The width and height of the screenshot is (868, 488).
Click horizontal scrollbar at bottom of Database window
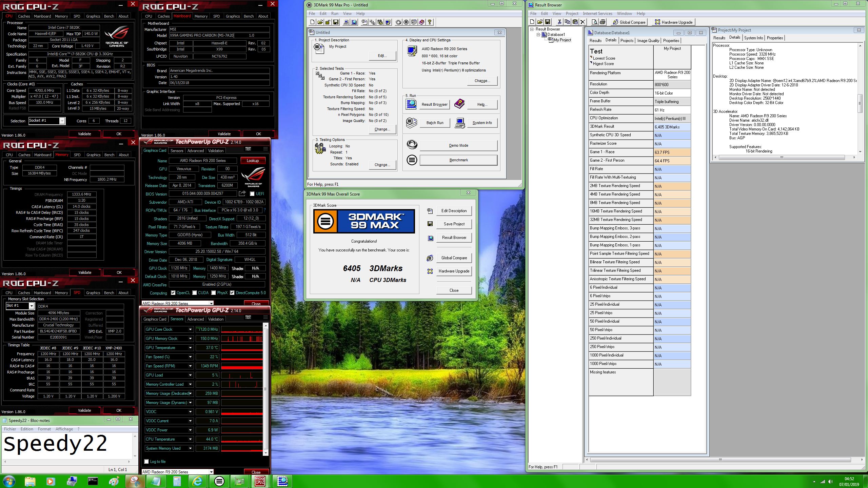coord(724,460)
